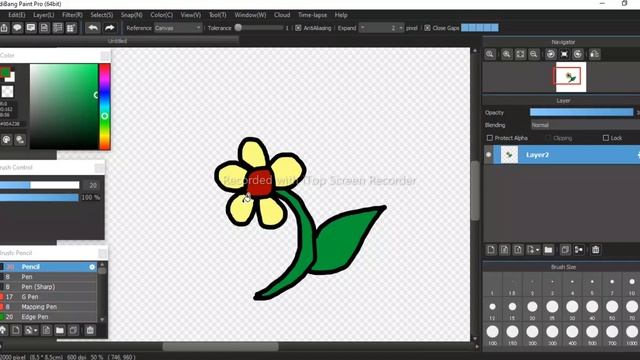Click the first magnifier icon in Navigator
Viewport: 640px width, 360px height.
pos(490,54)
